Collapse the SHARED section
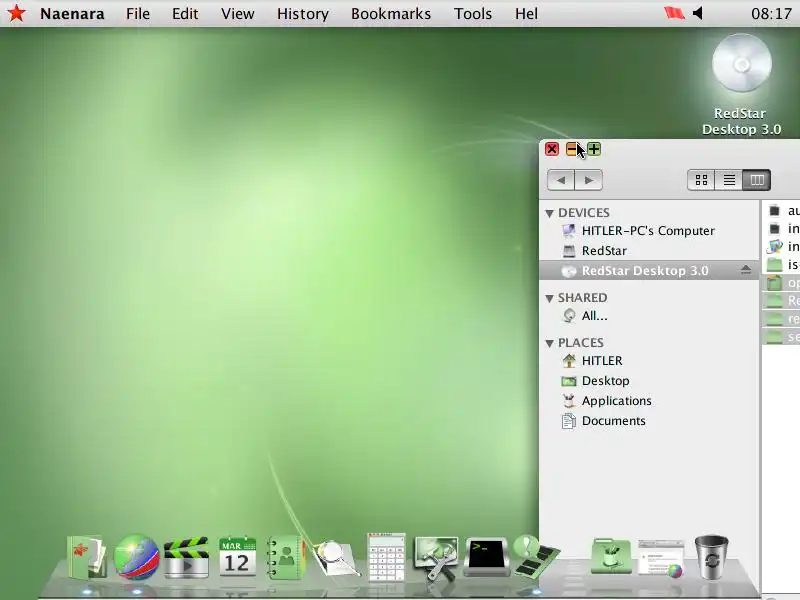This screenshot has width=800, height=600. pos(549,298)
